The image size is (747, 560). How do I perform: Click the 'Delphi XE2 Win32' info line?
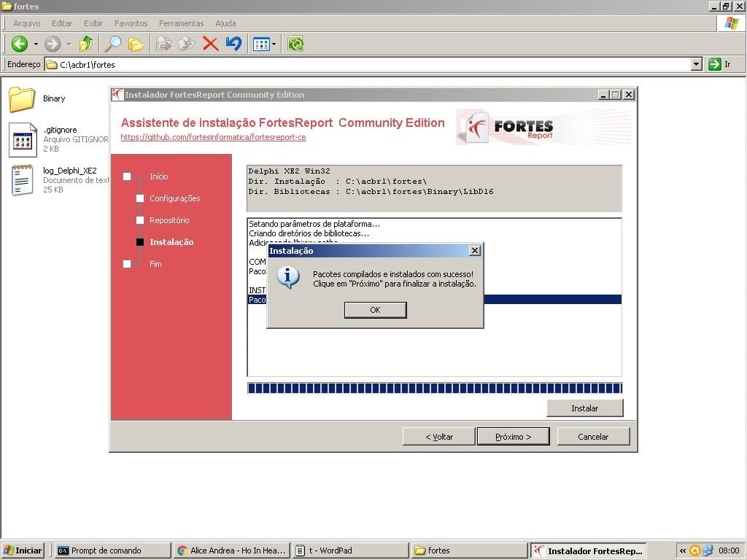[x=289, y=171]
